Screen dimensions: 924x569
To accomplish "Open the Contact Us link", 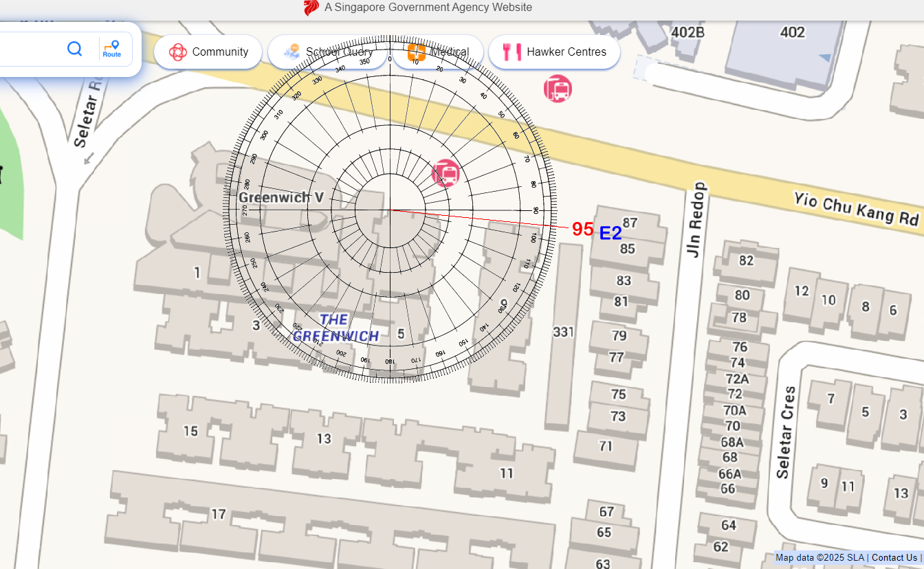I will tap(894, 557).
